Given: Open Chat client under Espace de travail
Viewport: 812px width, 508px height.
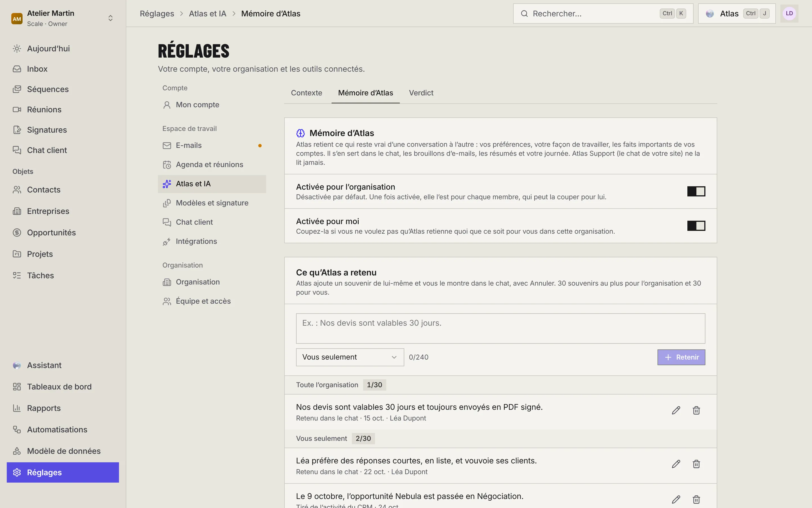Looking at the screenshot, I should [212, 222].
